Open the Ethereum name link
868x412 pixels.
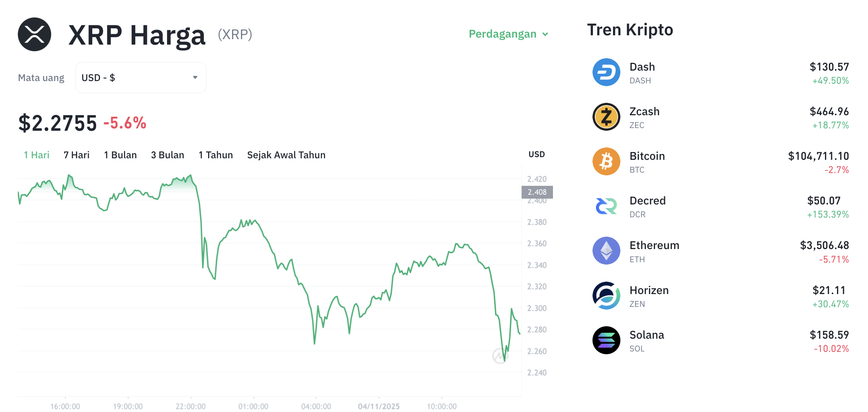[654, 246]
